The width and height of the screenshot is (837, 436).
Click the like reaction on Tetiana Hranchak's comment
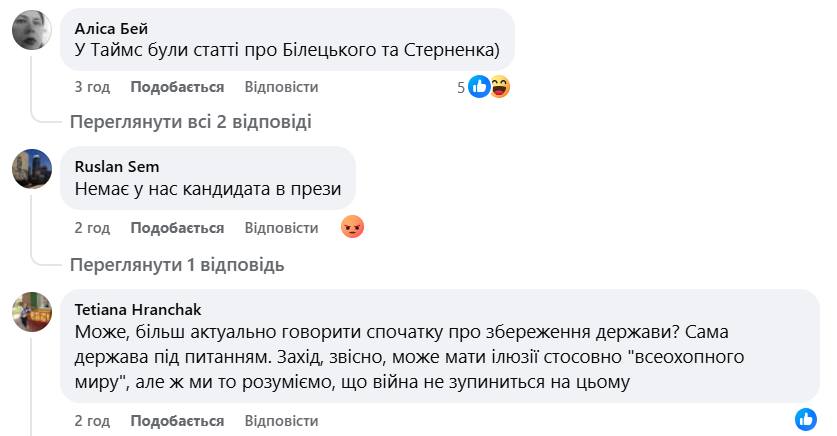pyautogui.click(x=806, y=420)
